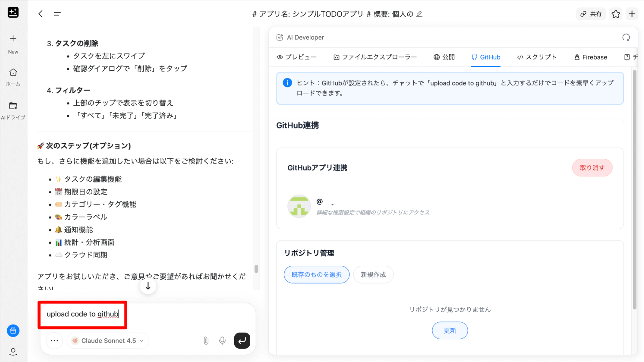Image resolution: width=644 pixels, height=362 pixels.
Task: Switch to the Firebase tab
Action: point(591,57)
